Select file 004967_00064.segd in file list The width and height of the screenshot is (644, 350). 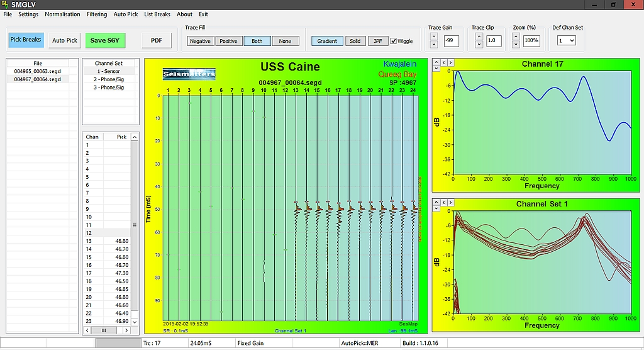[37, 79]
